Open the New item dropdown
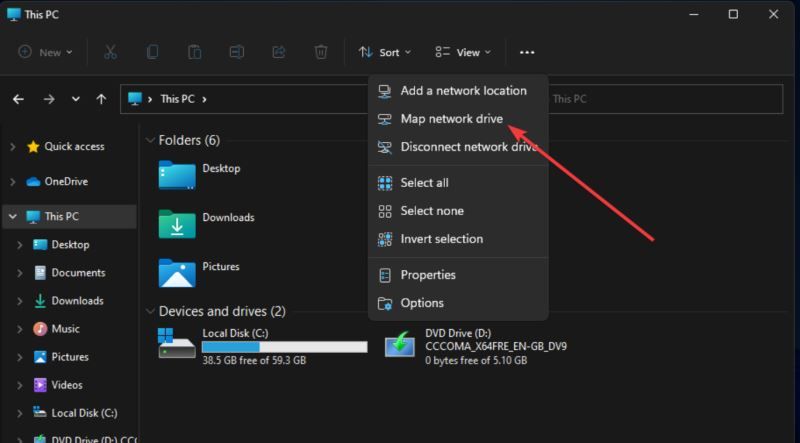This screenshot has height=443, width=800. tap(46, 52)
